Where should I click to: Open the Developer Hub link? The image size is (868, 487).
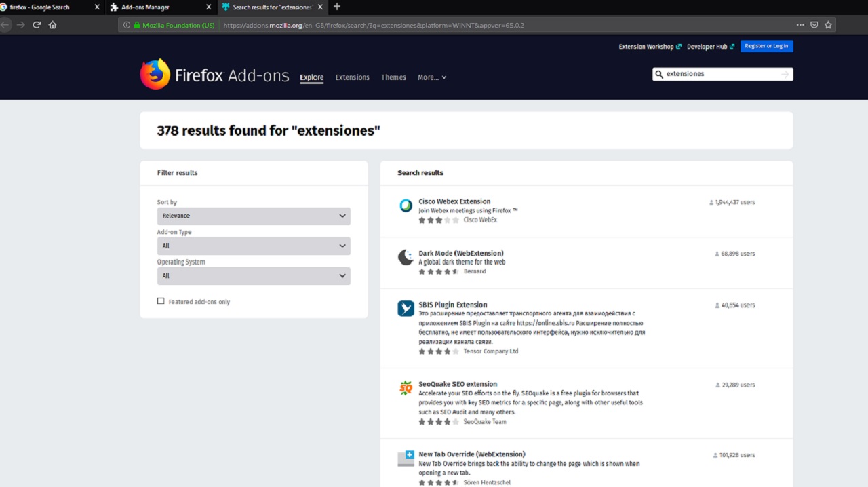click(x=707, y=46)
